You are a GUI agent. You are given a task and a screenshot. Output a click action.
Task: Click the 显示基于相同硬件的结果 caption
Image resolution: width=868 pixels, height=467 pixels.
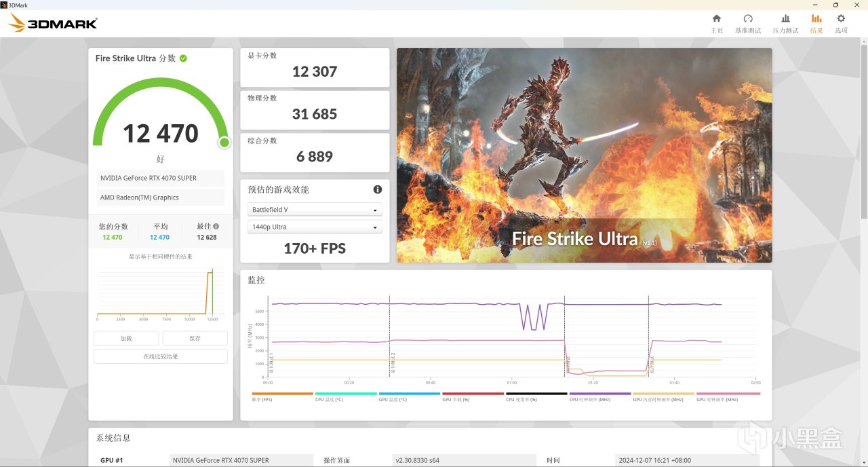[x=161, y=257]
